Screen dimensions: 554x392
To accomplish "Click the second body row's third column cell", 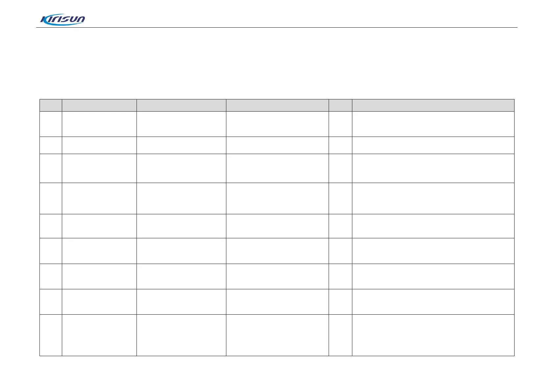I will coord(181,145).
